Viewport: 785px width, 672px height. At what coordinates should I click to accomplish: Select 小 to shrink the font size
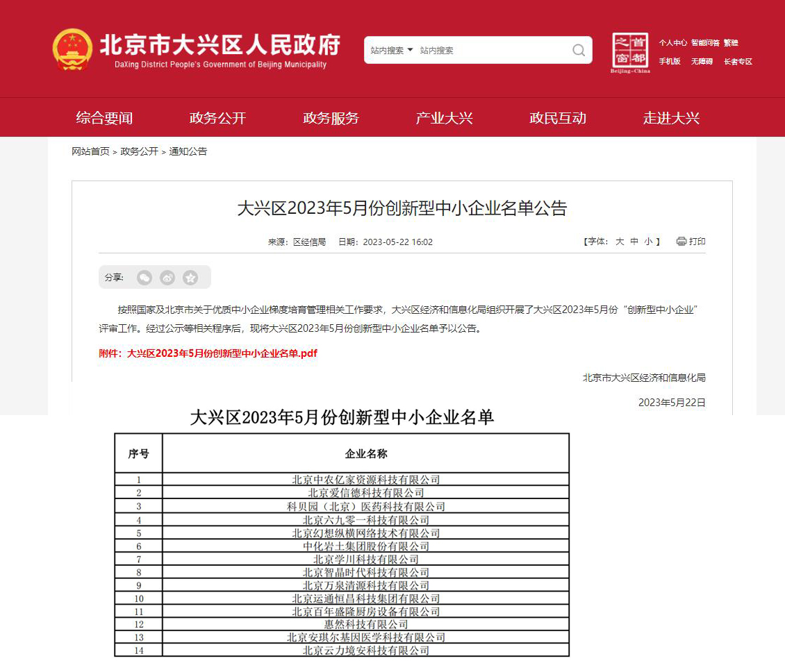(x=650, y=242)
